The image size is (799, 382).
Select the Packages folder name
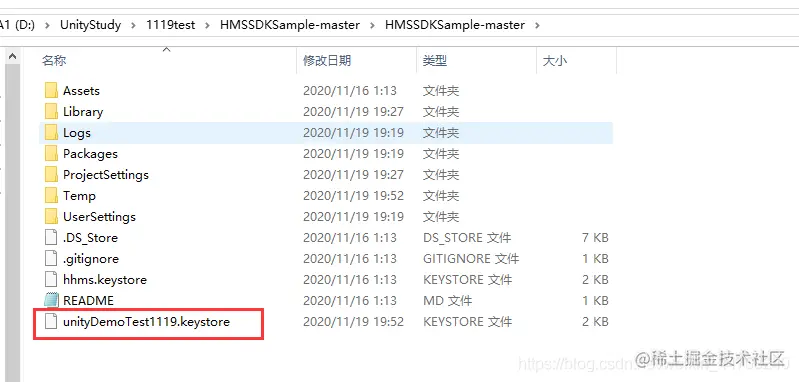point(90,154)
